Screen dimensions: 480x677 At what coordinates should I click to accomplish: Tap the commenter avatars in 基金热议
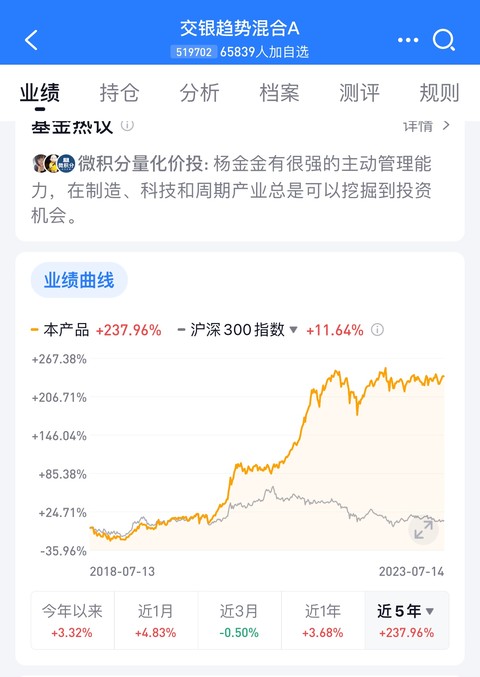[54, 164]
